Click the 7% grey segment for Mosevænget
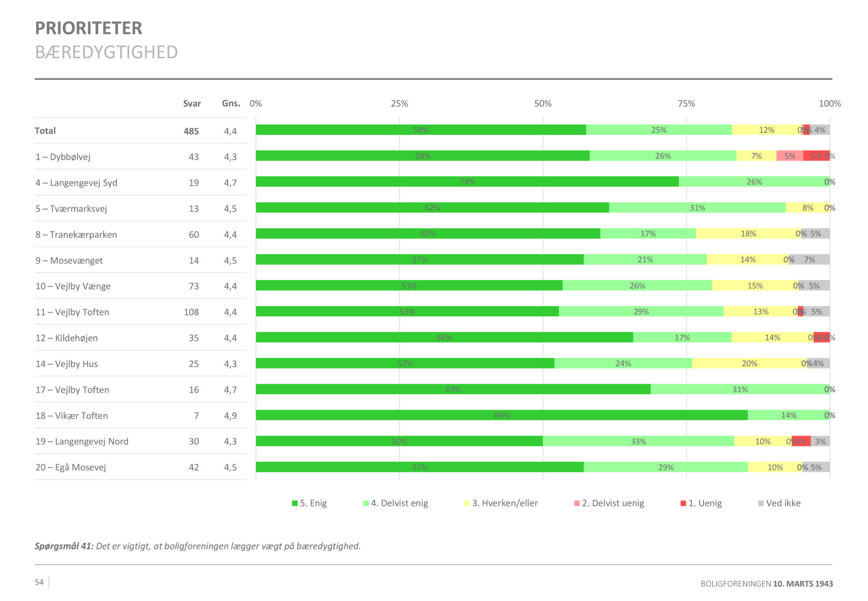868x601 pixels. pos(809,259)
